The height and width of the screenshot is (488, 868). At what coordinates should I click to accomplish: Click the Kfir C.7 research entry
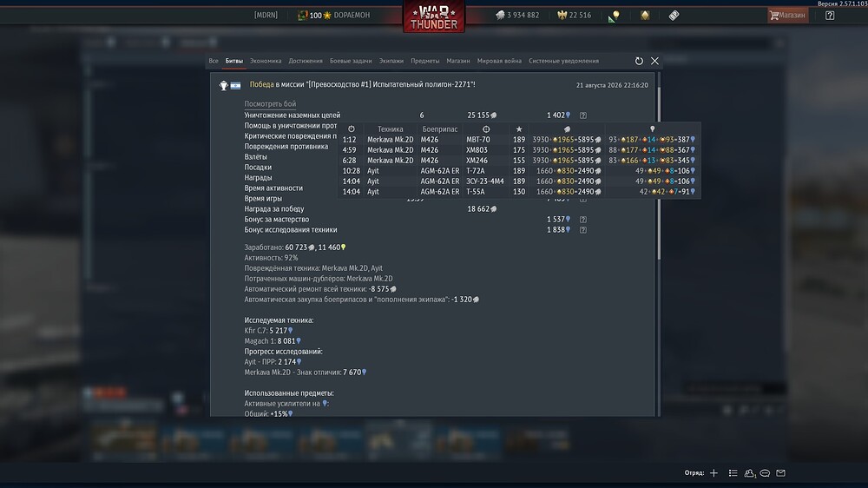point(268,331)
